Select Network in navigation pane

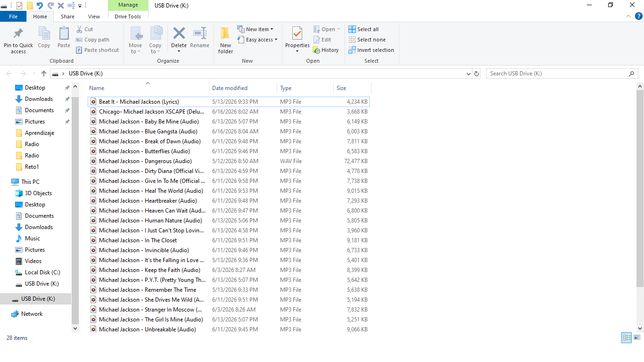click(32, 314)
